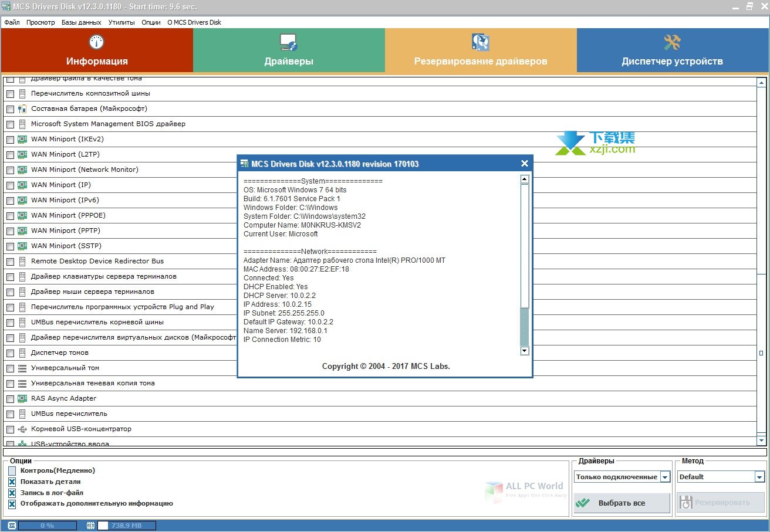Image resolution: width=770 pixels, height=532 pixels.
Task: Check the WAN Miniport (IKEv2) checkbox
Action: click(11, 140)
